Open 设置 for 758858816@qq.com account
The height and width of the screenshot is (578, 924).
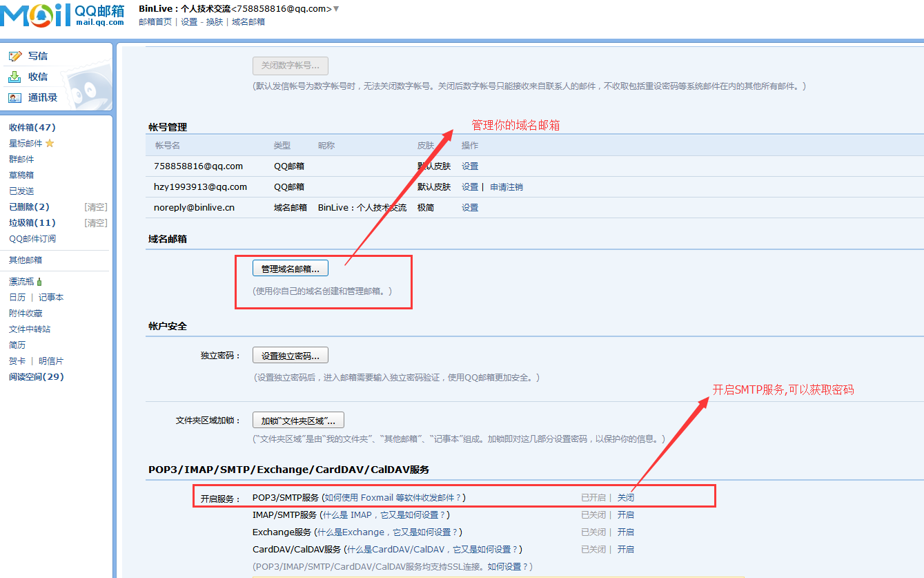470,166
